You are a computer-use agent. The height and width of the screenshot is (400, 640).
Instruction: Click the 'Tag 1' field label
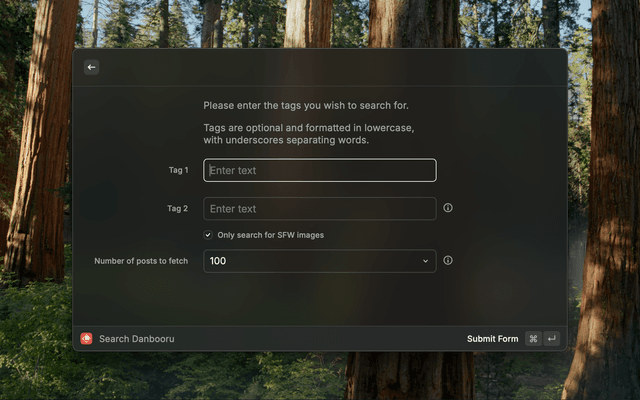tap(178, 170)
